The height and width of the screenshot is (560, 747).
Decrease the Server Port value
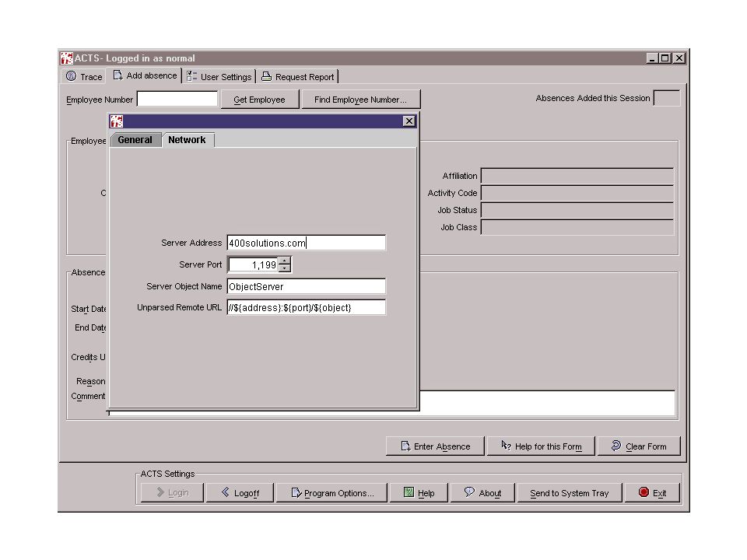coord(285,268)
